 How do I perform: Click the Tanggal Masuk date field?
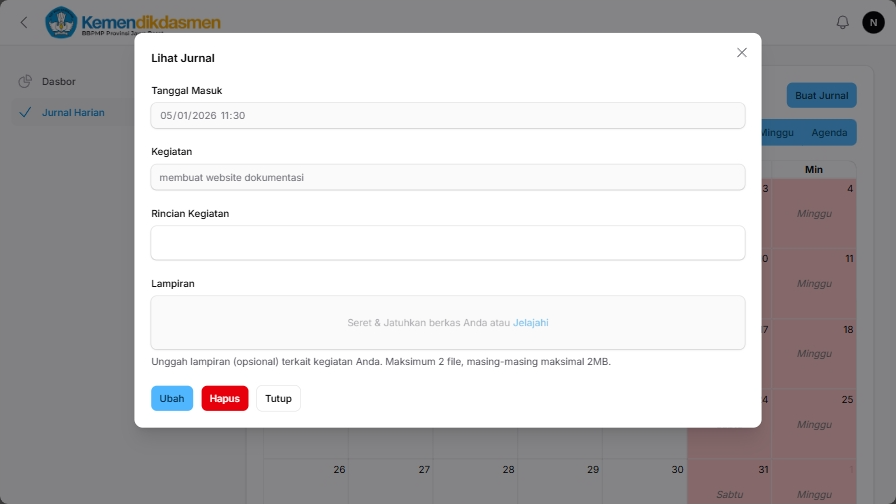coord(447,116)
